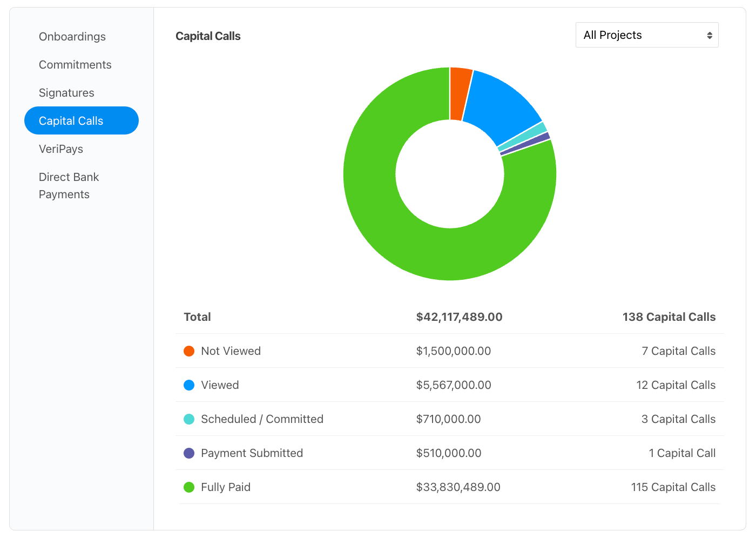The width and height of the screenshot is (756, 538).
Task: Click the $1,500,000.00 Not Viewed amount
Action: tap(454, 351)
